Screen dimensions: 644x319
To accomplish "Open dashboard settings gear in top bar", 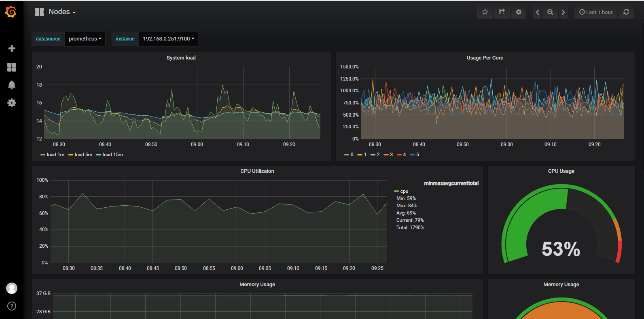I will coord(519,12).
